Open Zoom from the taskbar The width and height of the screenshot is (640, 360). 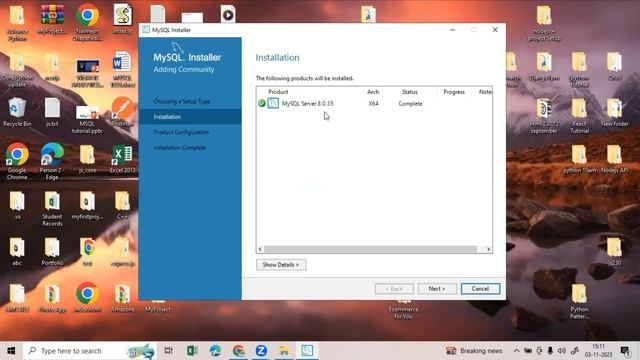coord(261,351)
